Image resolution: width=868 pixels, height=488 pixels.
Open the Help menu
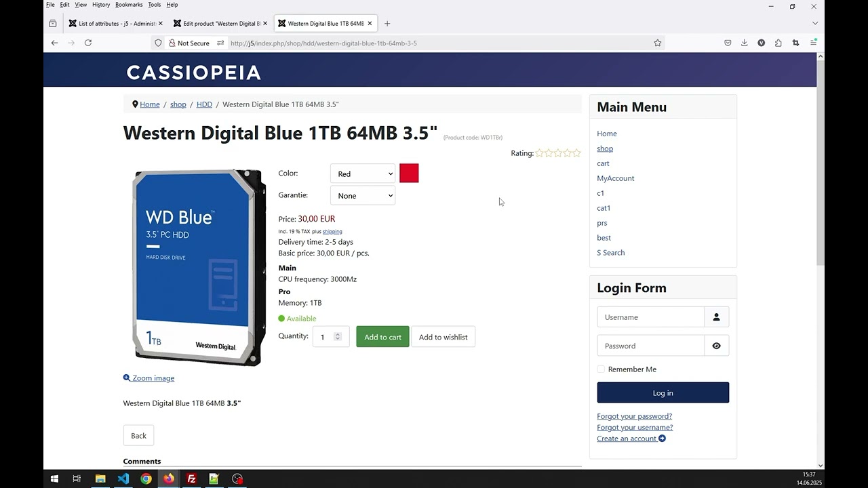pos(172,5)
